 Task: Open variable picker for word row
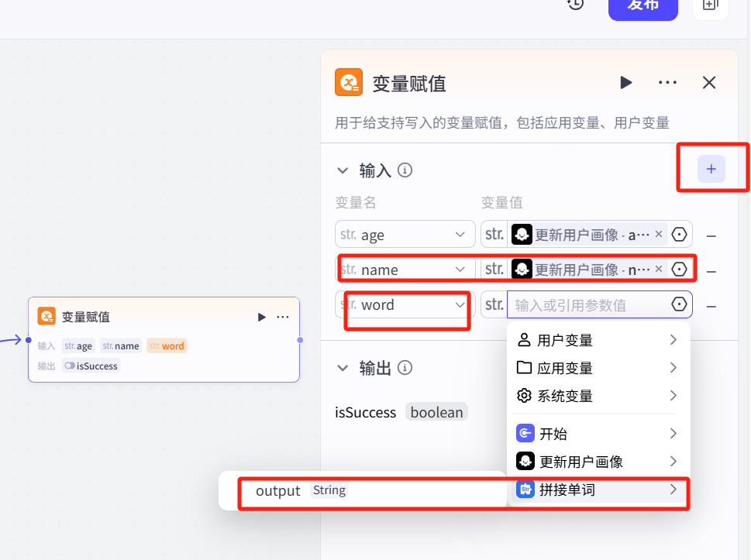click(679, 304)
